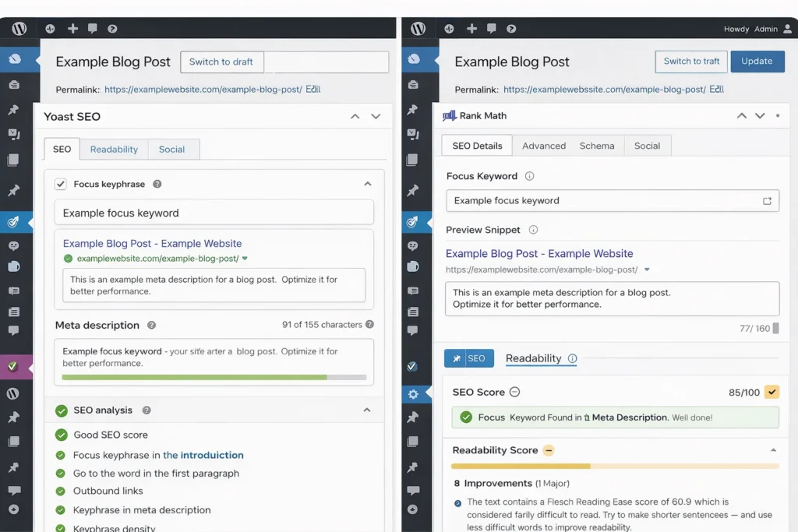Collapse the Readability Score section
The width and height of the screenshot is (798, 532).
point(773,449)
